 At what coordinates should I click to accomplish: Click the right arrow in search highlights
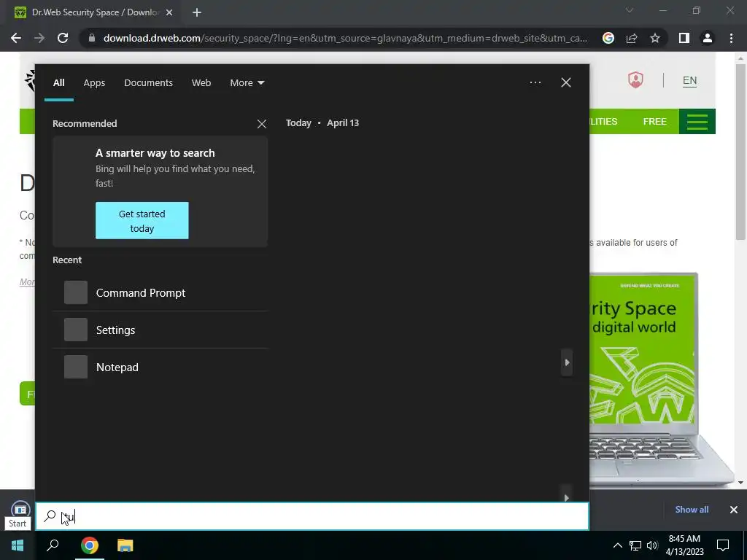pyautogui.click(x=567, y=362)
